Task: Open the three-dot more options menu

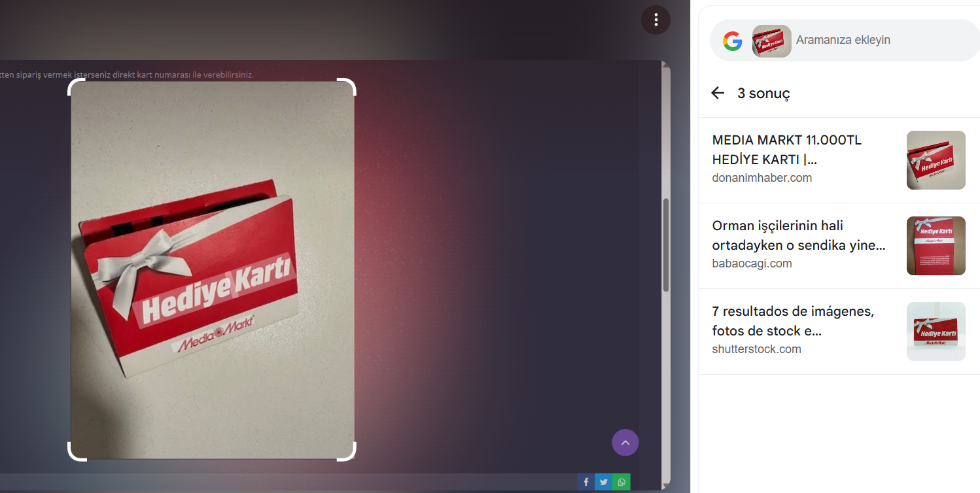Action: pyautogui.click(x=656, y=20)
